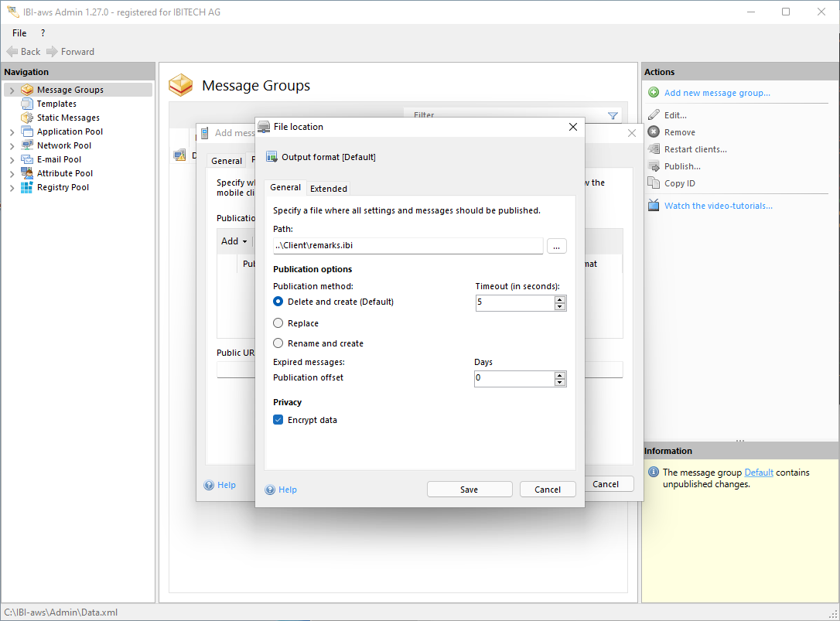Click the green Add new message group icon
The image size is (840, 621).
click(x=654, y=93)
